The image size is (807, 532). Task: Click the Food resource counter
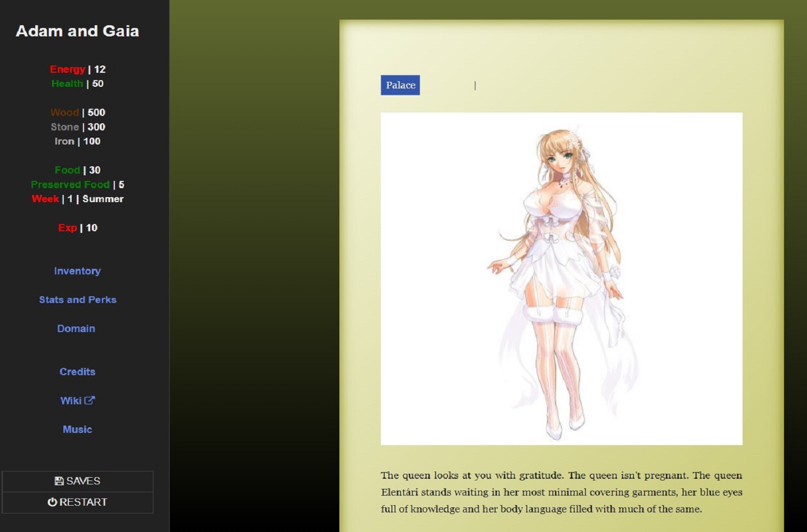pos(76,170)
